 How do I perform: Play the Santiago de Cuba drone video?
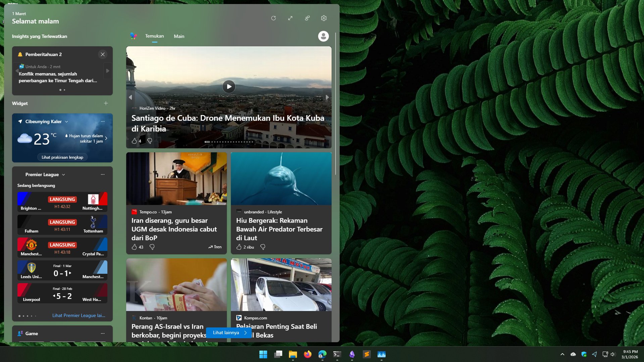coord(229,86)
